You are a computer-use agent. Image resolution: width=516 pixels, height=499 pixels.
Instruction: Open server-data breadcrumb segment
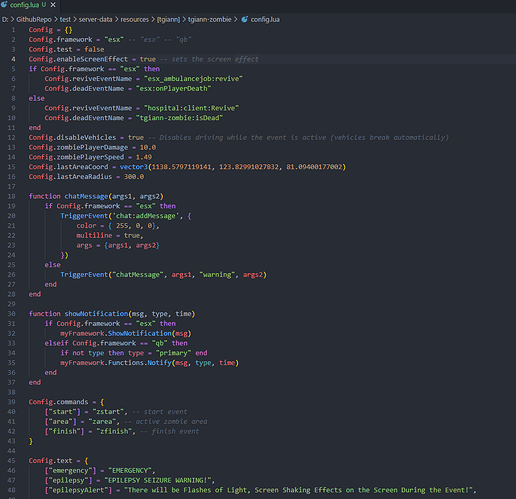(x=95, y=19)
